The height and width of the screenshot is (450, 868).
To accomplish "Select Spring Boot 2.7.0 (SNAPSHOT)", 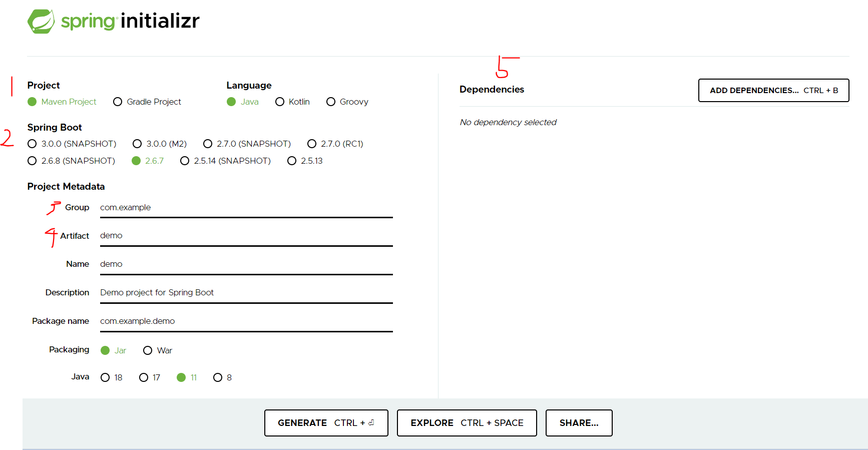I will (208, 144).
